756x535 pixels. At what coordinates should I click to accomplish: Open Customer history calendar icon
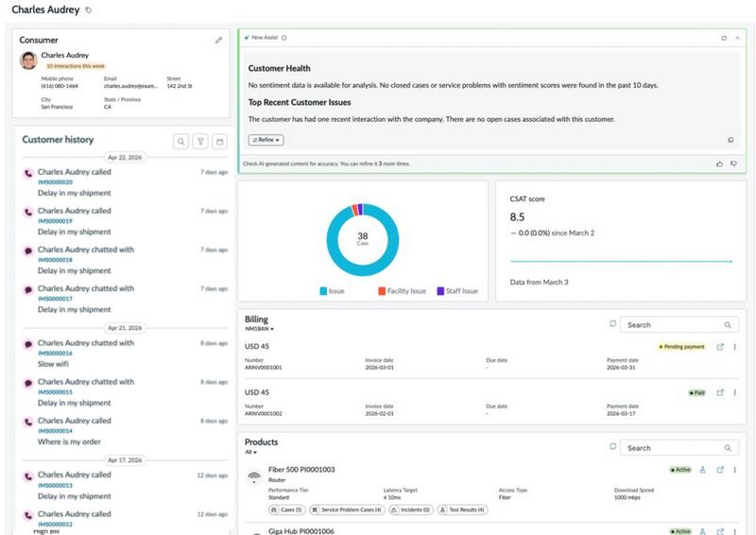pos(220,142)
